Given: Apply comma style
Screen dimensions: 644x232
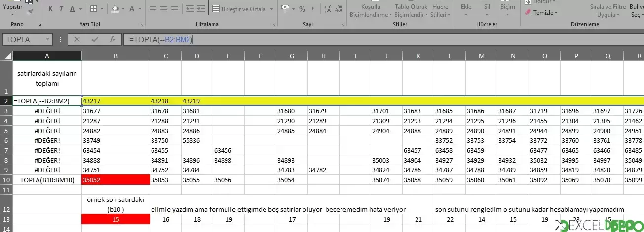Looking at the screenshot, I should 313,9.
